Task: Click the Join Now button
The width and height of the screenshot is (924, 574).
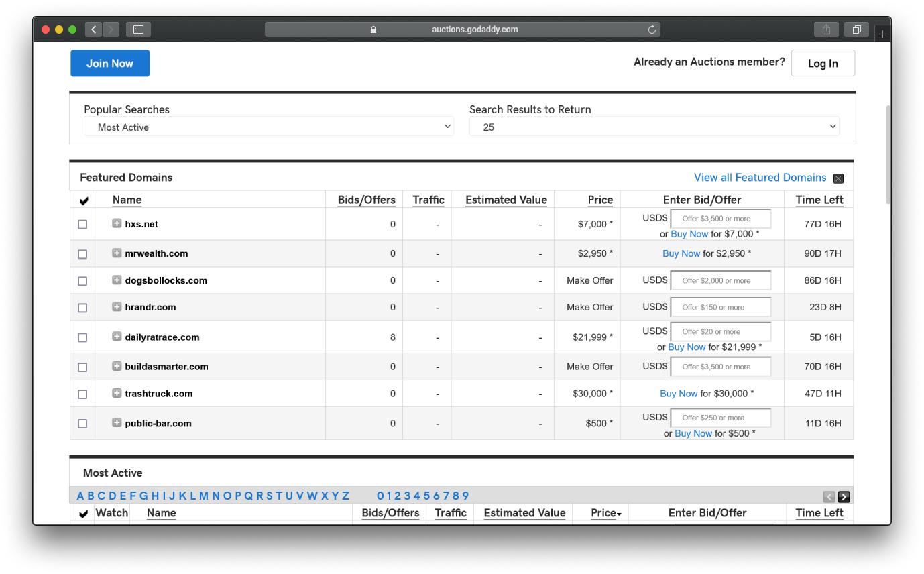Action: tap(110, 63)
